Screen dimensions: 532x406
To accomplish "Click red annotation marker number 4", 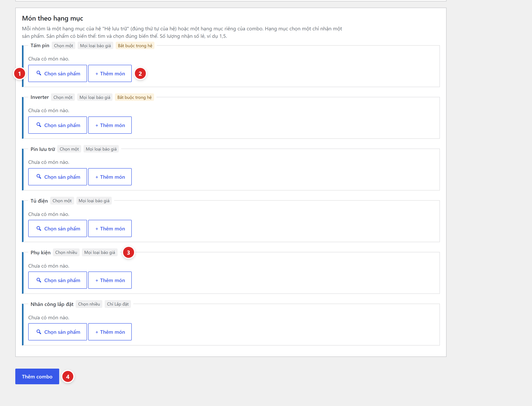I will (68, 377).
